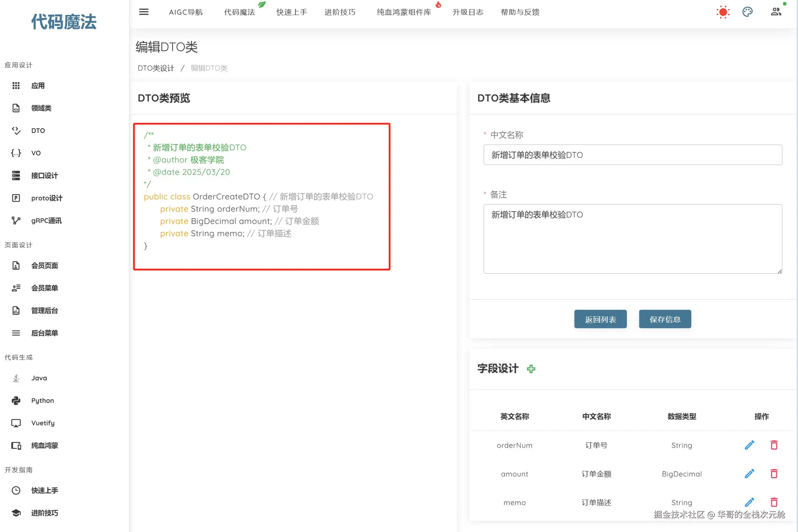This screenshot has width=798, height=532.
Task: Open the AIGC导航 menu
Action: click(x=186, y=12)
